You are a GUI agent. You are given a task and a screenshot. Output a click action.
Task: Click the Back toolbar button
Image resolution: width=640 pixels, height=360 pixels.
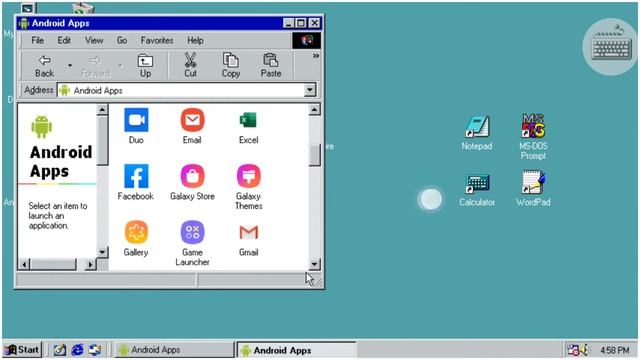pos(44,66)
